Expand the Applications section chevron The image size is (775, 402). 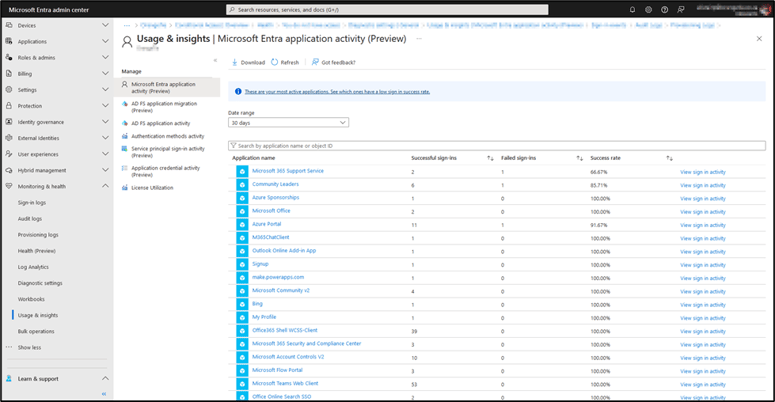coord(105,42)
